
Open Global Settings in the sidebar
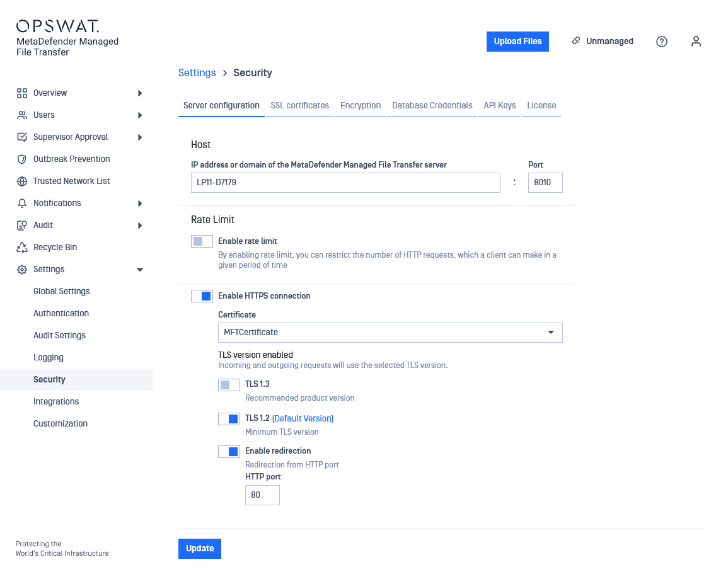62,291
